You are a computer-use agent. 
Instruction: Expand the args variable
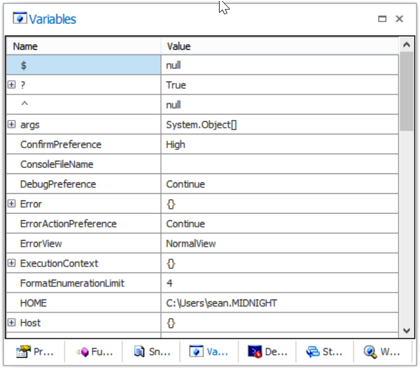[x=12, y=124]
